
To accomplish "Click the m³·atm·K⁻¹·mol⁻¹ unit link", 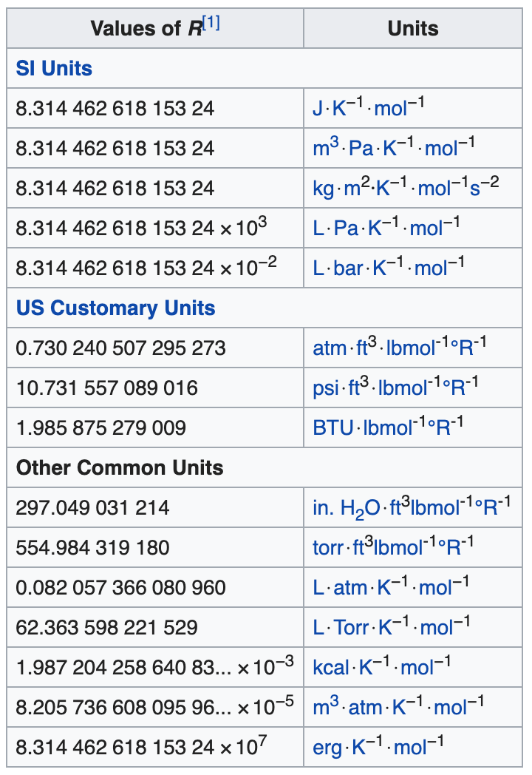I will 398,708.
